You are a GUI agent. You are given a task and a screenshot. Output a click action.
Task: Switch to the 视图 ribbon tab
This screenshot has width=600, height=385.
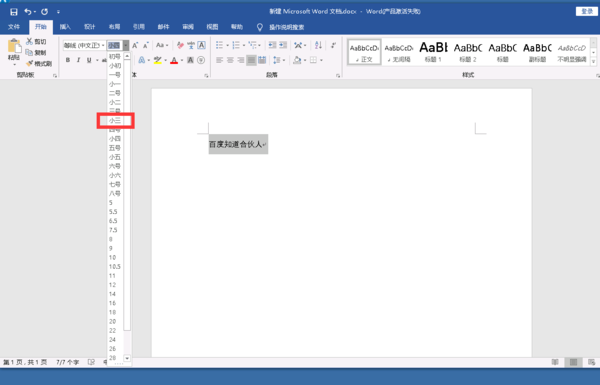point(212,27)
